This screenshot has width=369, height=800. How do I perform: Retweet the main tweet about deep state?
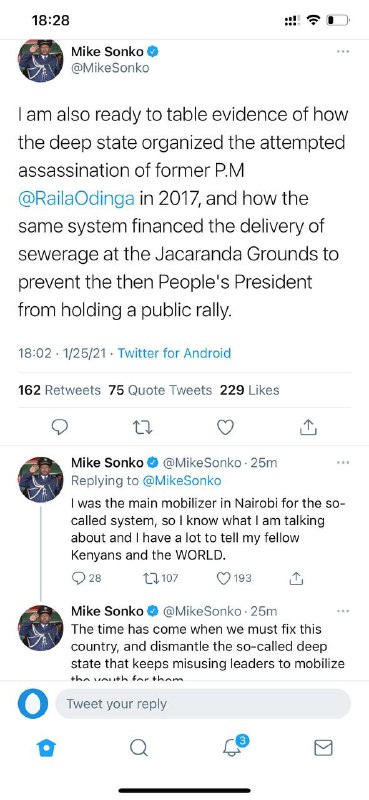click(x=143, y=427)
